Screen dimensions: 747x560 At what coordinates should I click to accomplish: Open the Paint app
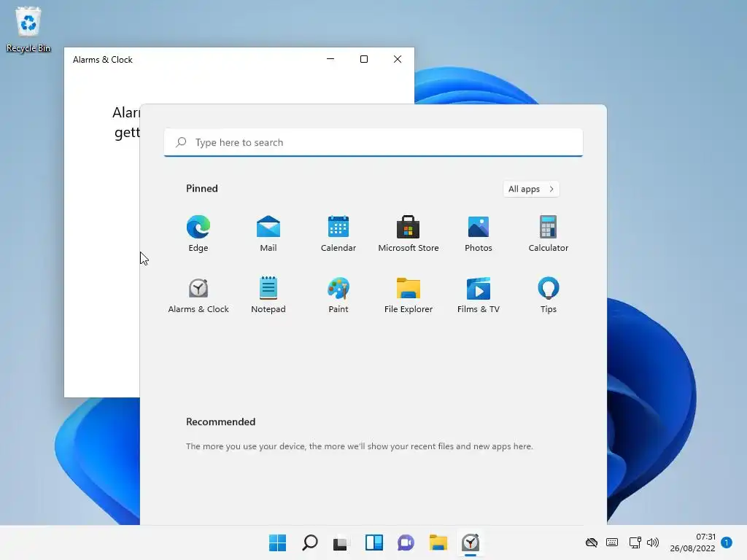(338, 295)
